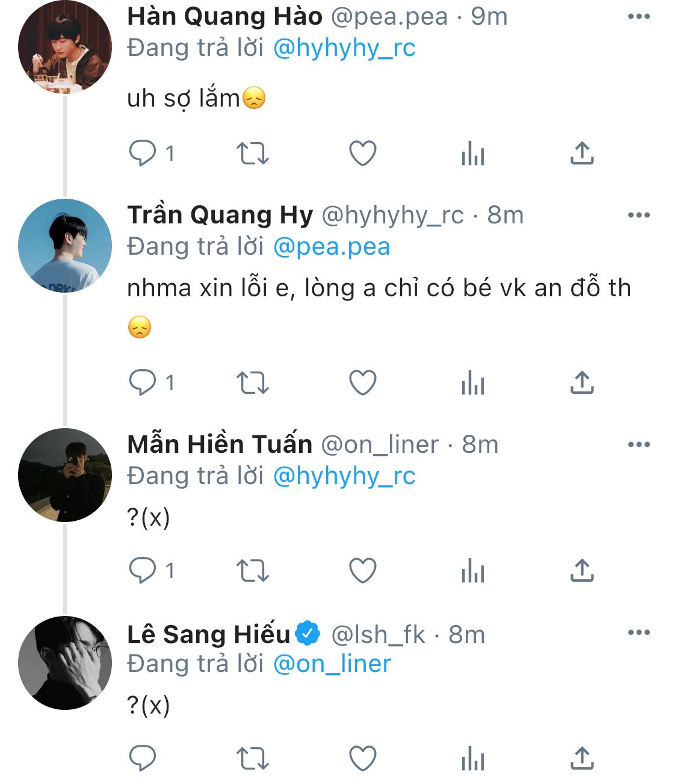View analytics for Hàn Quang Hào's tweet

click(472, 154)
